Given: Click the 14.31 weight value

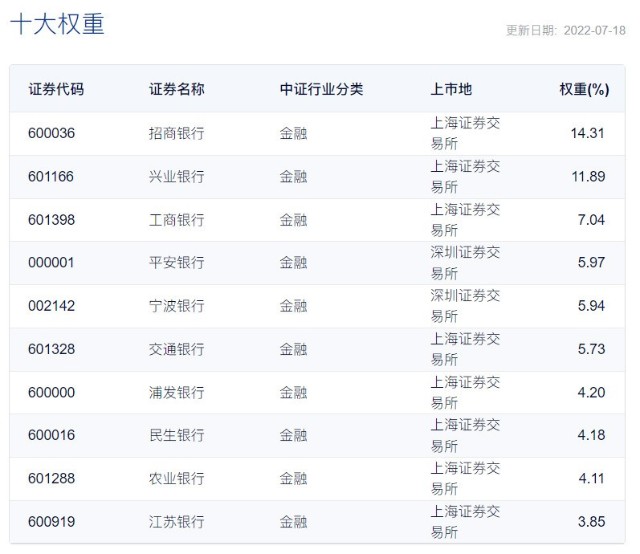Looking at the screenshot, I should (x=587, y=133).
